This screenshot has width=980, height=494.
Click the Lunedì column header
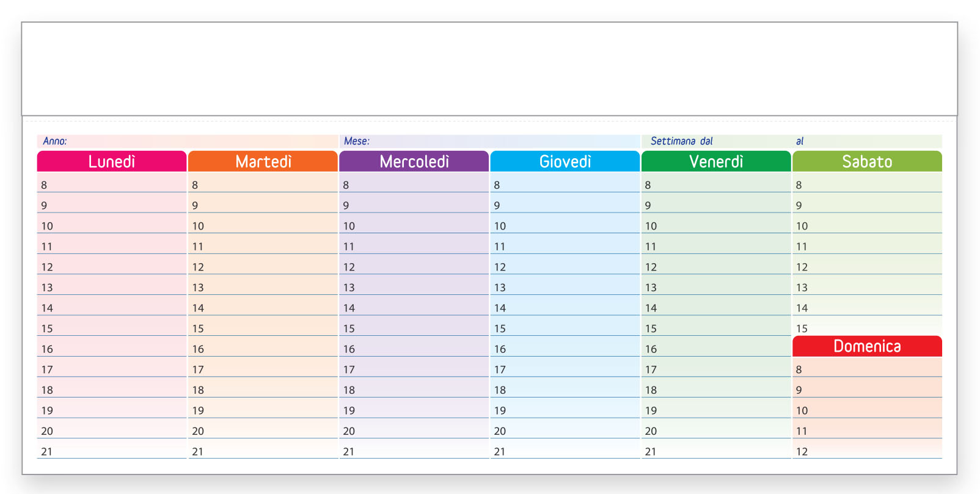coord(112,161)
